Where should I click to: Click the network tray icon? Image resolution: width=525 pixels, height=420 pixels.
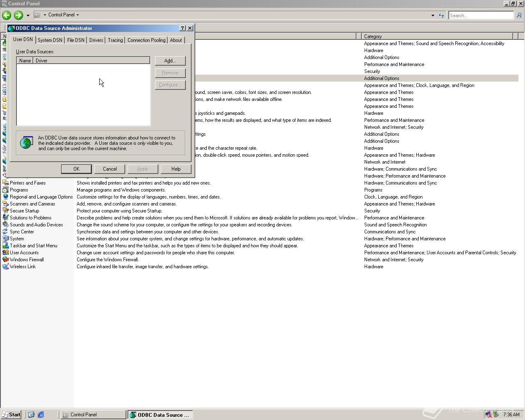point(488,415)
